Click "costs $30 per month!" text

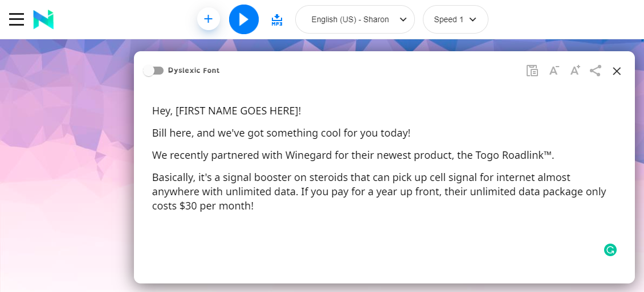point(203,206)
